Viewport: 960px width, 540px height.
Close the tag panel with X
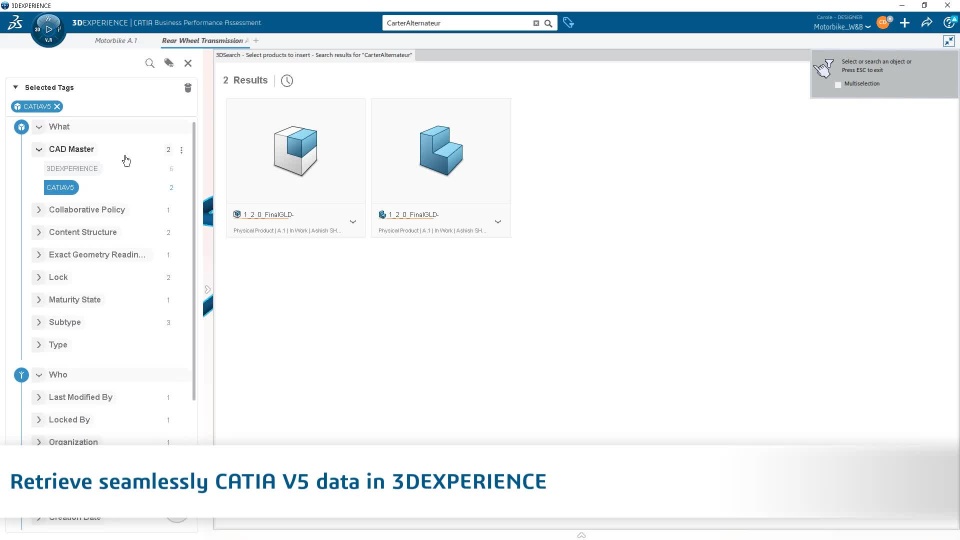pyautogui.click(x=188, y=63)
